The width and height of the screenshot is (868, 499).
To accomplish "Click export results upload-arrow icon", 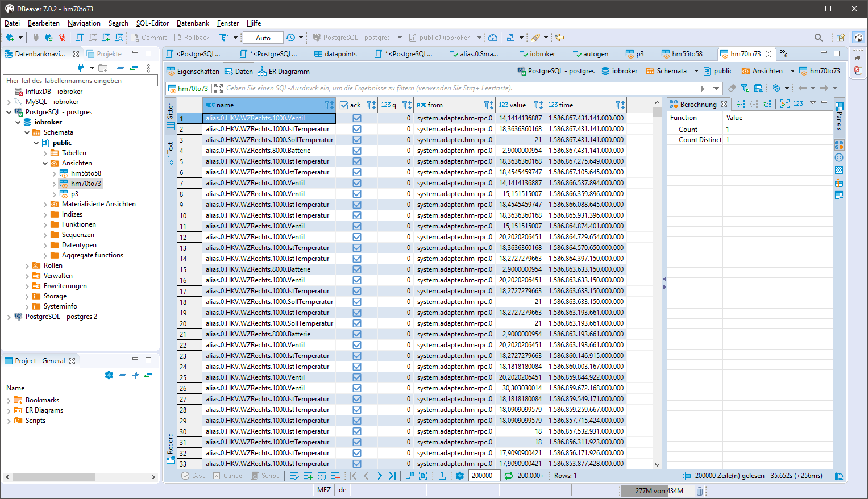I will point(442,476).
